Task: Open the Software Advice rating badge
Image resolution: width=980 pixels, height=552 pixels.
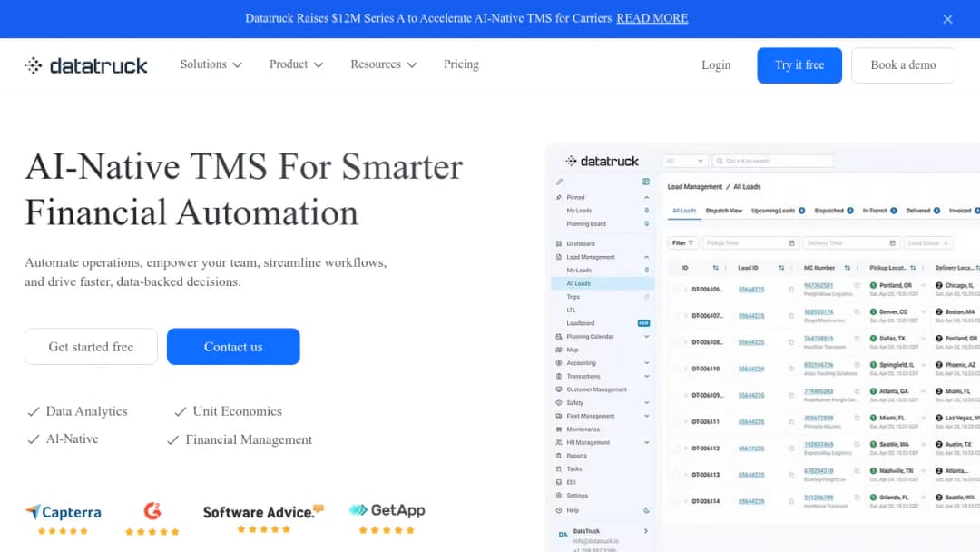Action: (263, 518)
